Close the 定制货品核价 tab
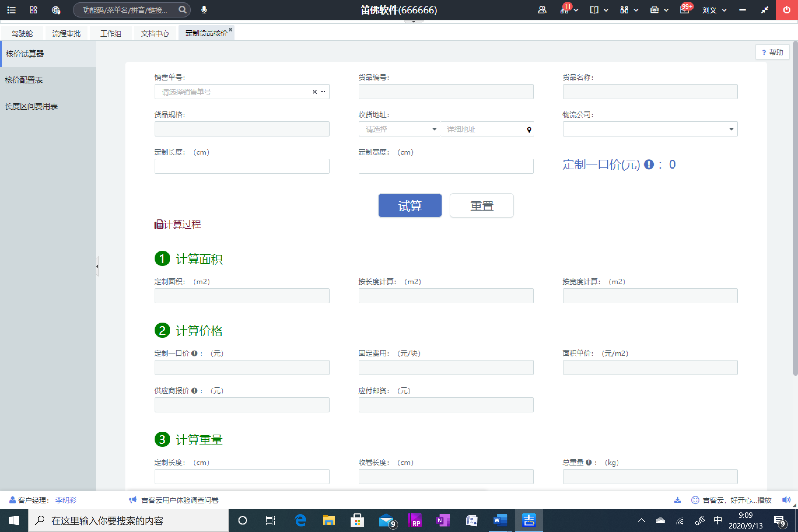The height and width of the screenshot is (532, 798). point(230,30)
